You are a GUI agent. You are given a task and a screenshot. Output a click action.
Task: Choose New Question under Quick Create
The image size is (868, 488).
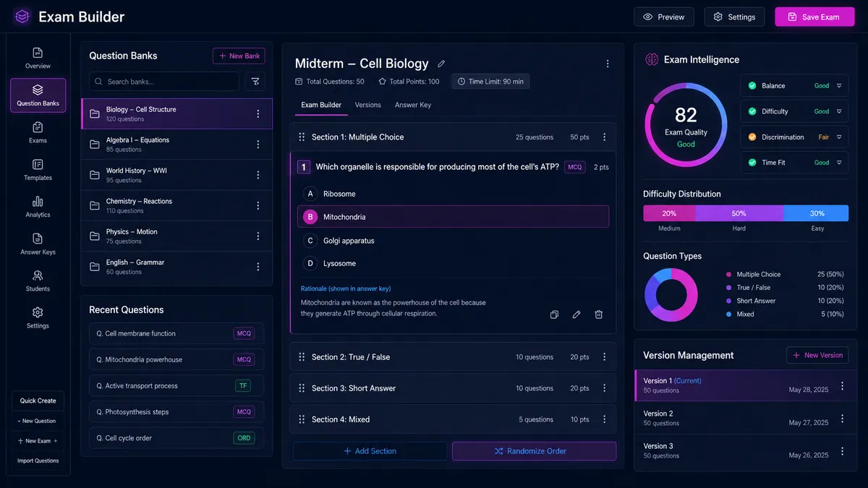(38, 421)
